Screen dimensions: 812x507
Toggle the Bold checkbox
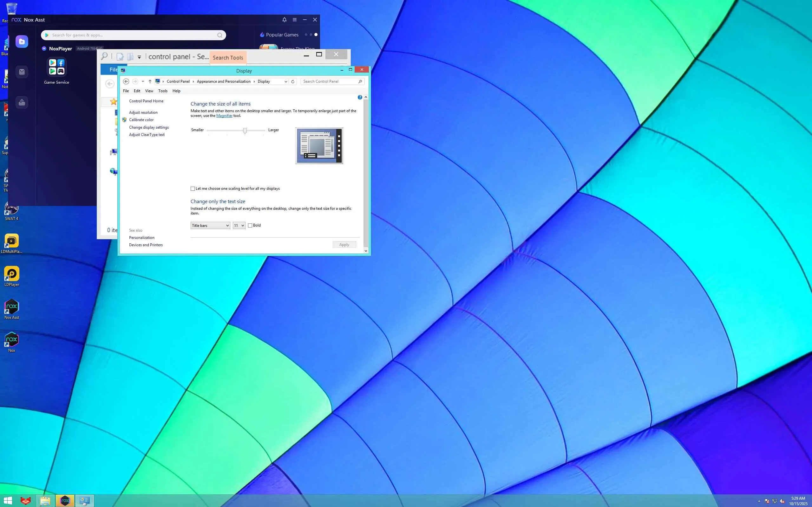pos(250,225)
